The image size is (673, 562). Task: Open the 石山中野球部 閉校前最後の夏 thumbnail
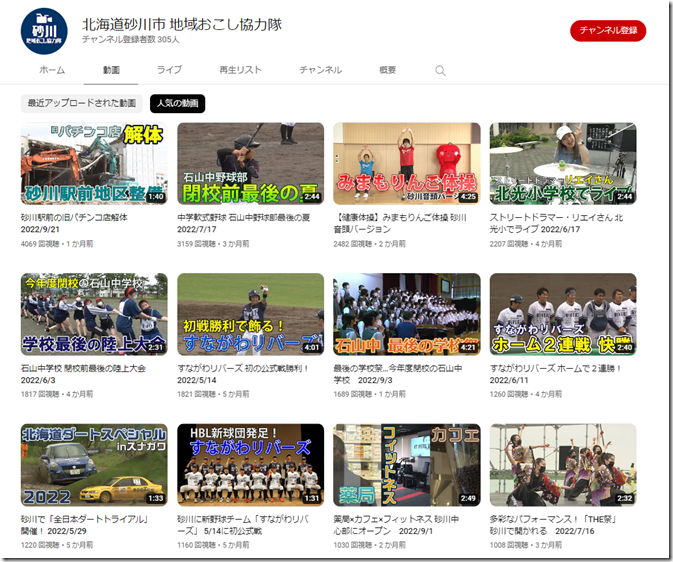point(251,164)
